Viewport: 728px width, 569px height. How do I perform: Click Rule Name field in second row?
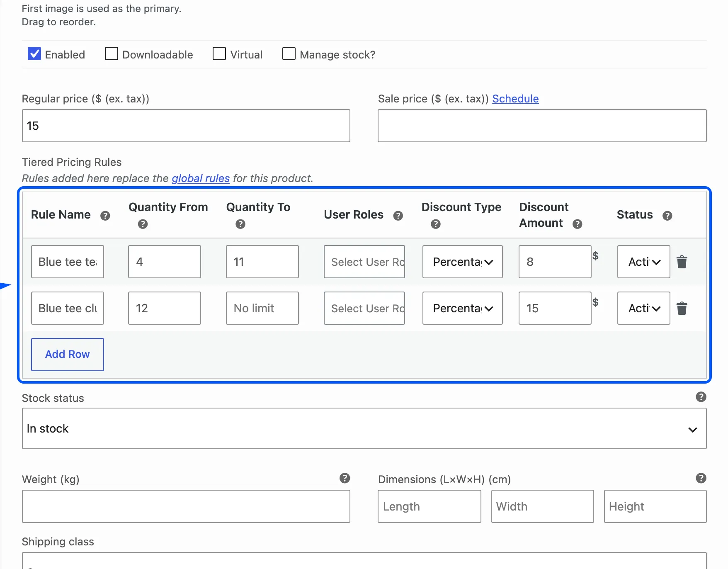[68, 308]
